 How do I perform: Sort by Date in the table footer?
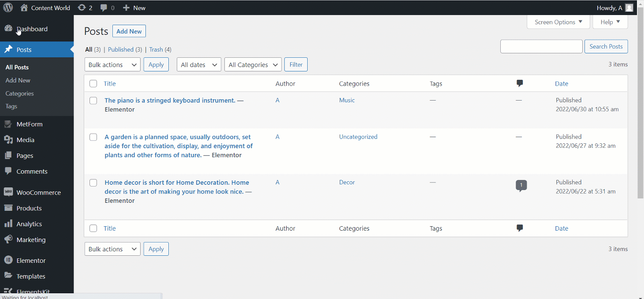(x=562, y=228)
